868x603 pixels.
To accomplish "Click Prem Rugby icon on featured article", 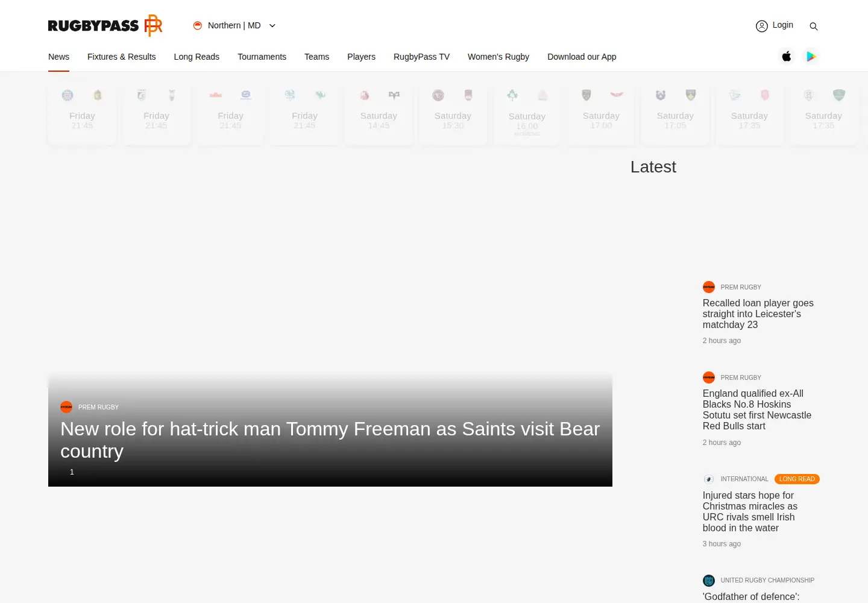I will 66,407.
